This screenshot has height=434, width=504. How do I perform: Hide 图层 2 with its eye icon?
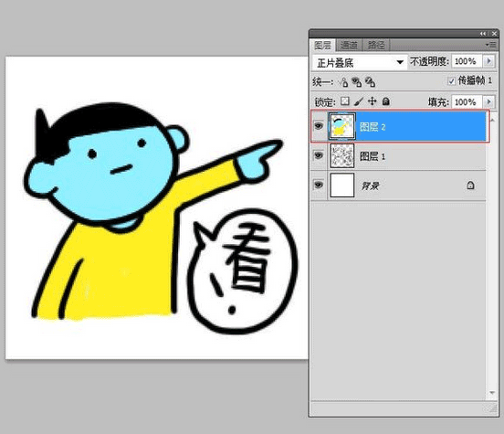[x=319, y=126]
